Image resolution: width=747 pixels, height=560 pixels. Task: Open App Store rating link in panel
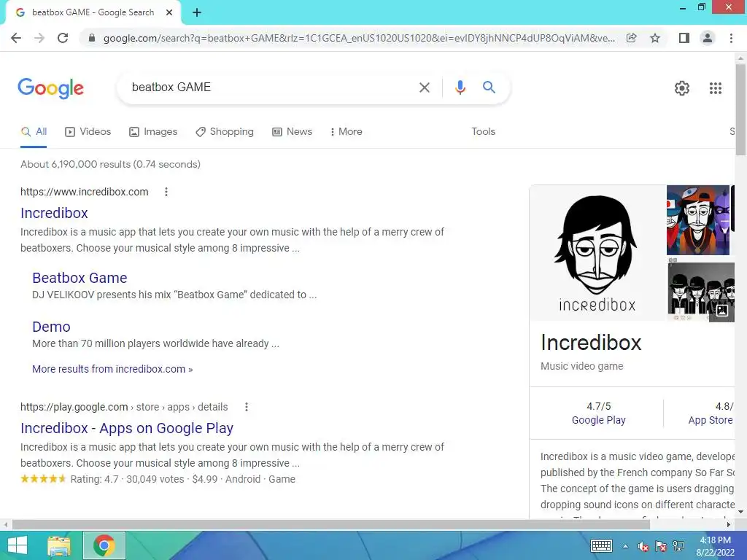coord(711,421)
